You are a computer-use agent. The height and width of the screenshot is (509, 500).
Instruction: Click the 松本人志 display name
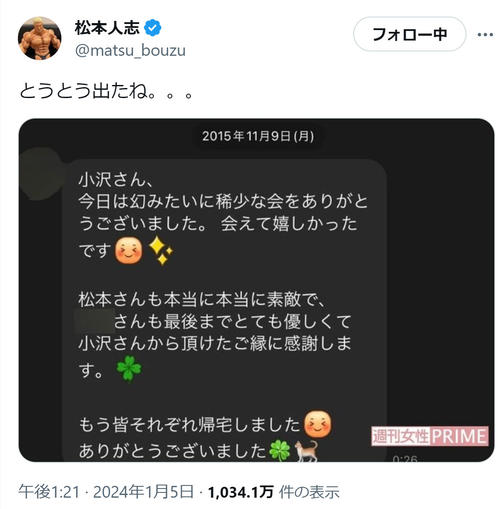(107, 28)
